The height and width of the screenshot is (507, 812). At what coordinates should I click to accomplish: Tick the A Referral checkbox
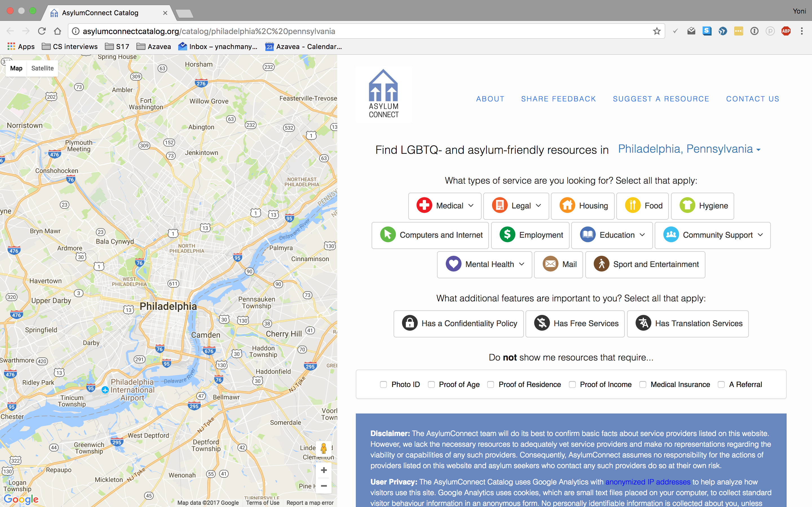pos(721,384)
